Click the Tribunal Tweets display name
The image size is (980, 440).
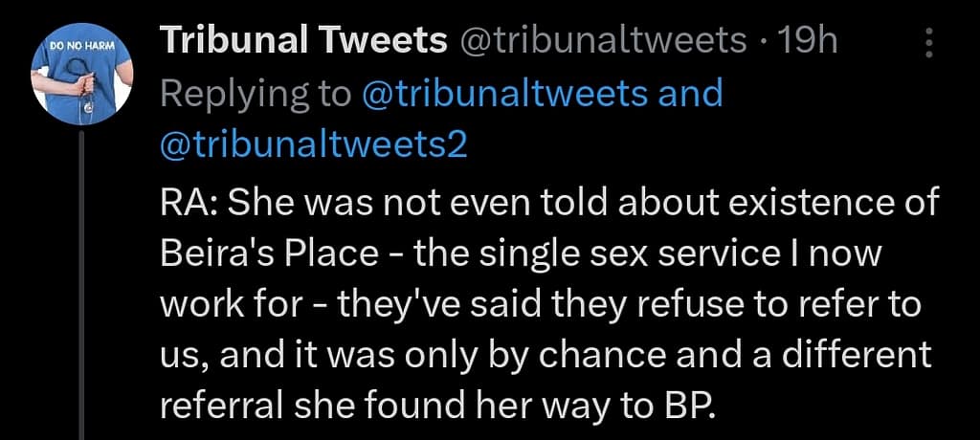[x=303, y=41]
